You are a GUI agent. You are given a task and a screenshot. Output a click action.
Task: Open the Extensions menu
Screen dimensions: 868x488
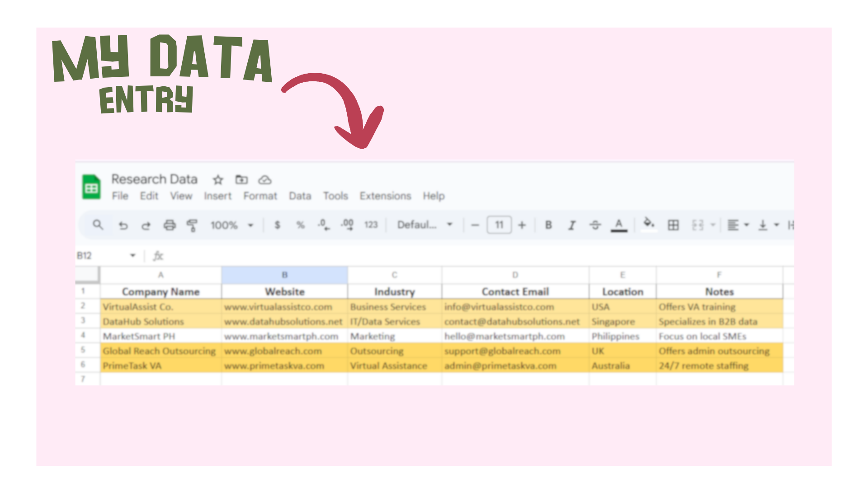pyautogui.click(x=385, y=196)
